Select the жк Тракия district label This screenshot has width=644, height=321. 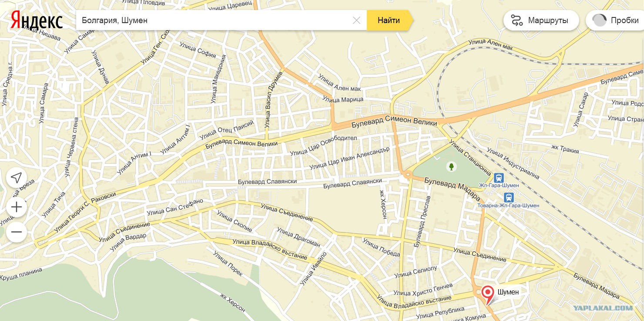pos(565,149)
